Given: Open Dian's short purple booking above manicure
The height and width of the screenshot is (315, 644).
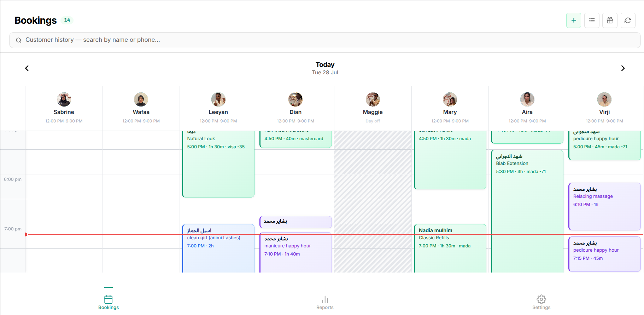Looking at the screenshot, I should tap(295, 222).
